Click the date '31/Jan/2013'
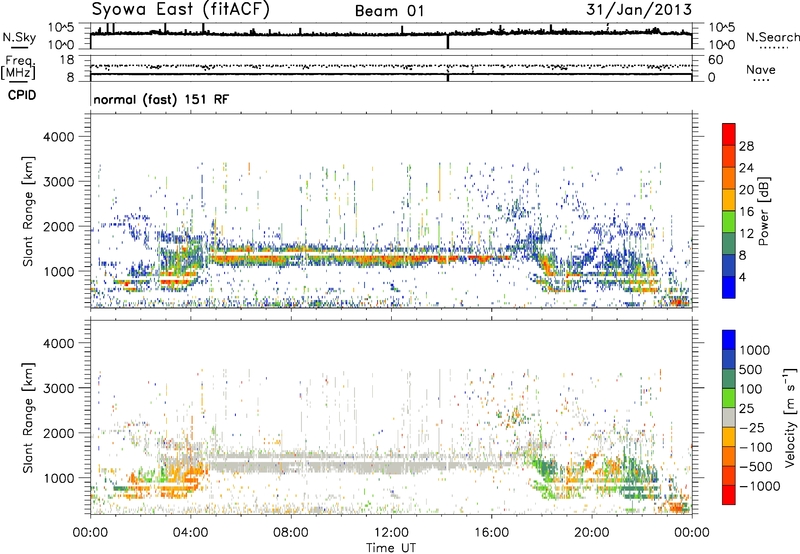800x554 pixels. coord(639,9)
